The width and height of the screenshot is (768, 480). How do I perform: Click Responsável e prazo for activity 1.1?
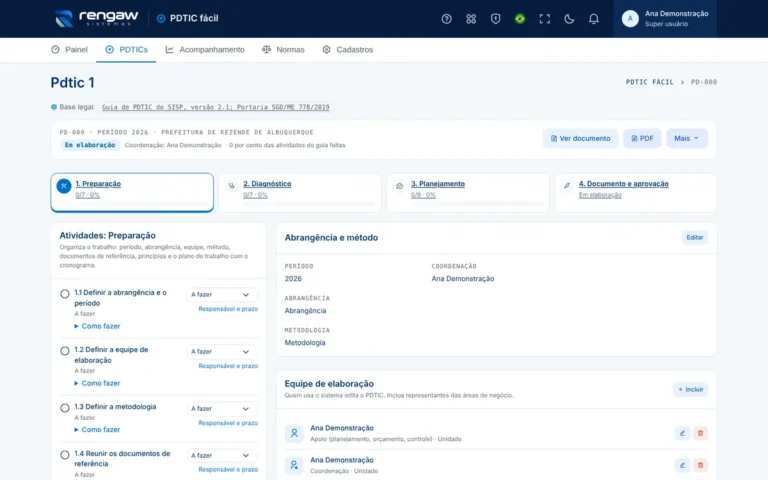[228, 309]
